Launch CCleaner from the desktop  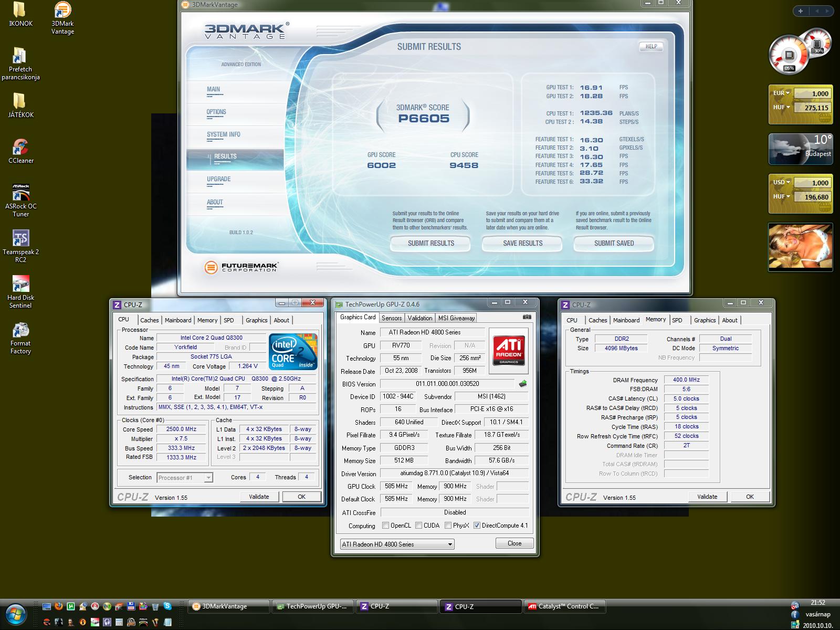point(20,151)
